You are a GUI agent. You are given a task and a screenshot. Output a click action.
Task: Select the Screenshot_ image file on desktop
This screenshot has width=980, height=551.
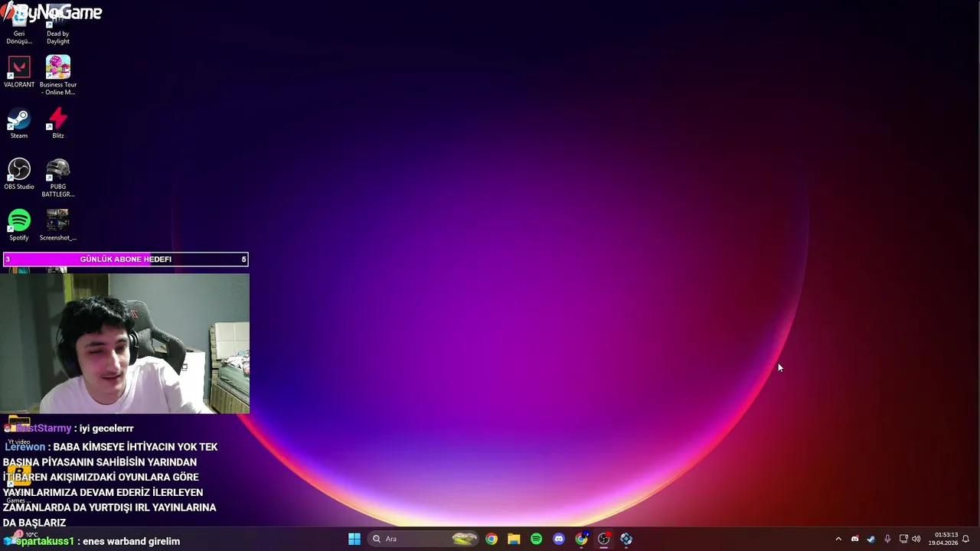click(x=58, y=225)
